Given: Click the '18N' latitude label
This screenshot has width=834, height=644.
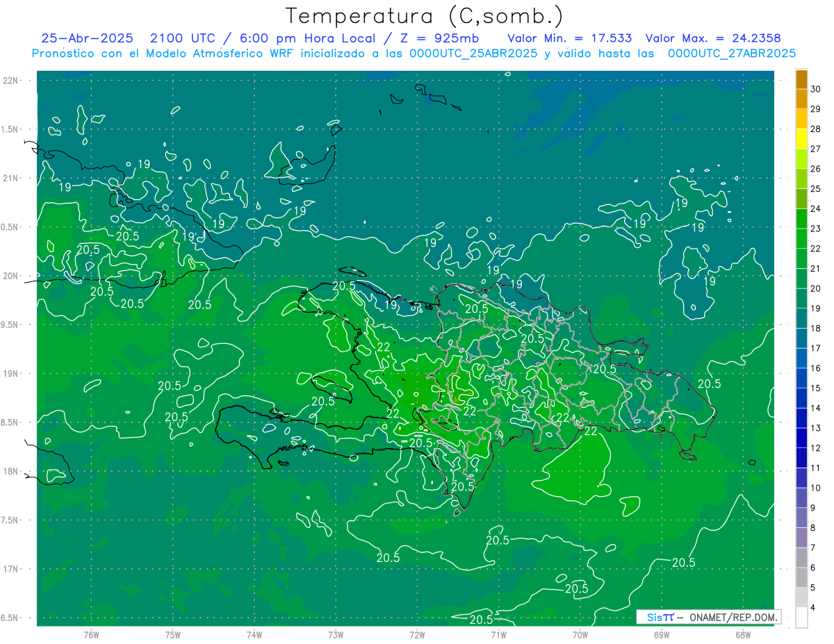Looking at the screenshot, I should [x=11, y=472].
